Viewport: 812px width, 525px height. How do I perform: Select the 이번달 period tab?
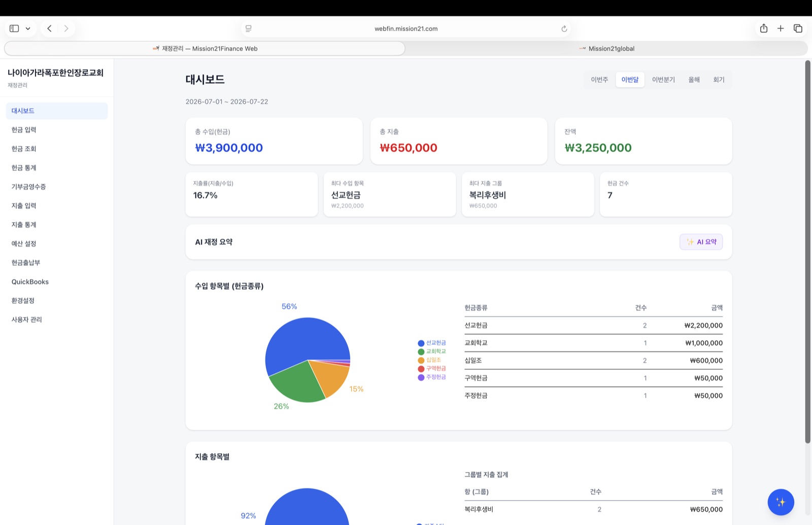tap(630, 80)
